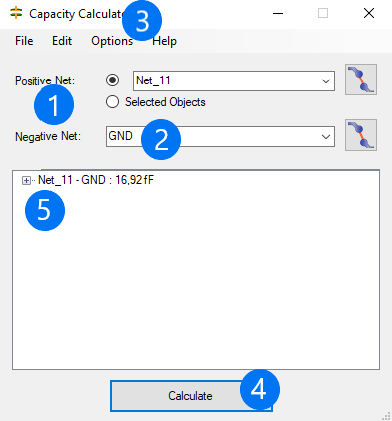The height and width of the screenshot is (421, 392).
Task: Open the Options menu
Action: [x=112, y=41]
